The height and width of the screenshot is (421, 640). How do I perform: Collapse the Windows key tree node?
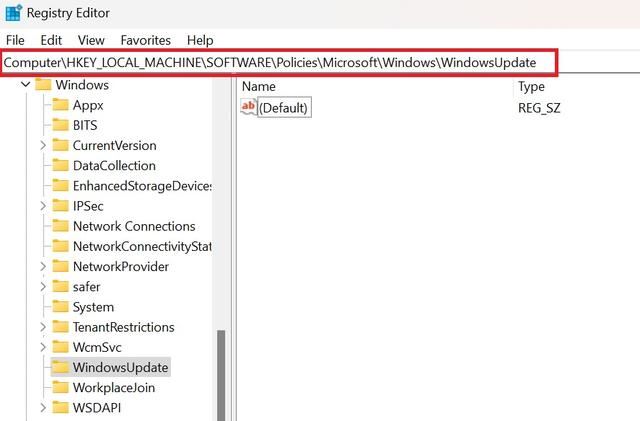point(25,85)
